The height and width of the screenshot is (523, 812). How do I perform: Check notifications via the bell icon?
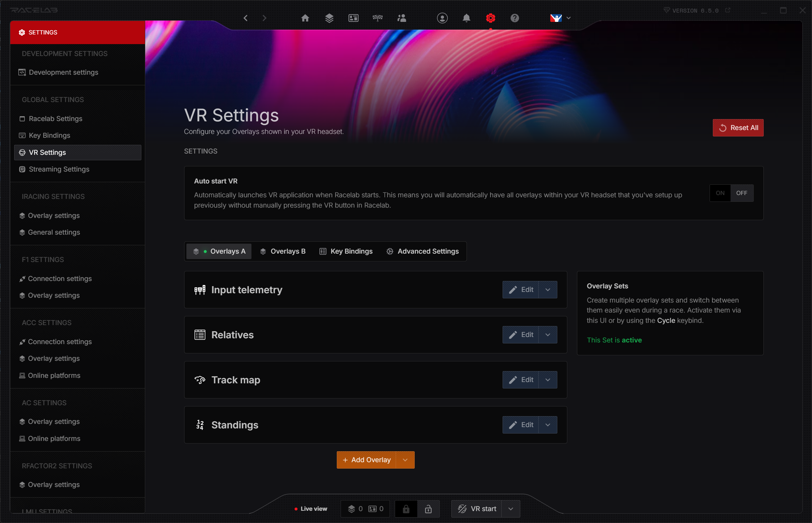tap(466, 18)
